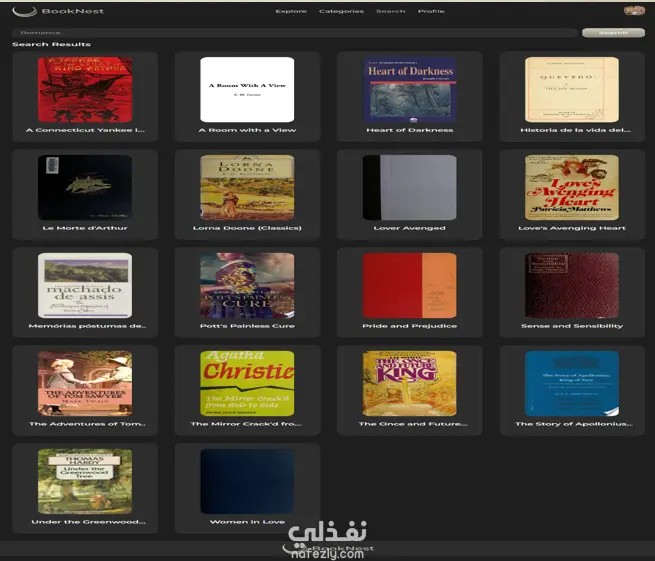
Task: Open Pott's Painless Cure cover
Action: click(247, 286)
